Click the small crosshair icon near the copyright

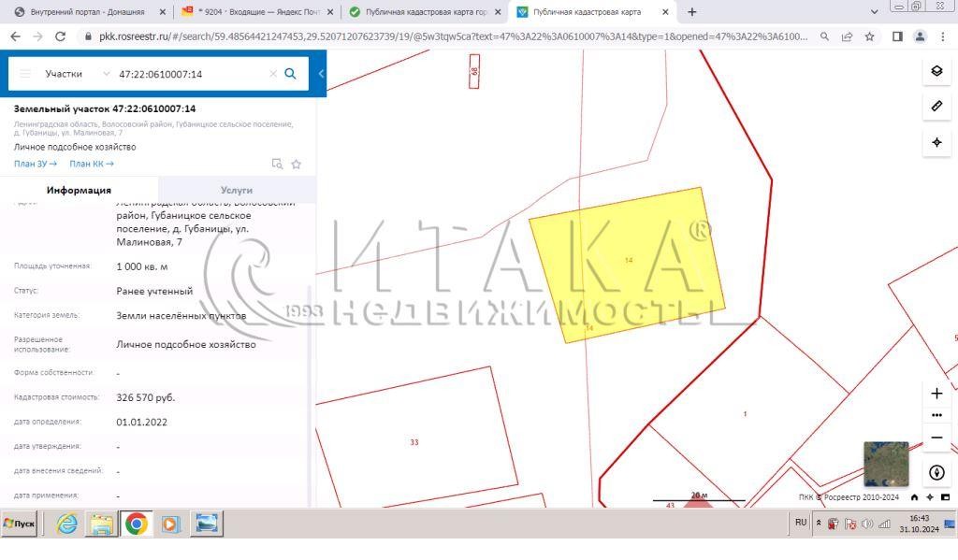pos(930,497)
